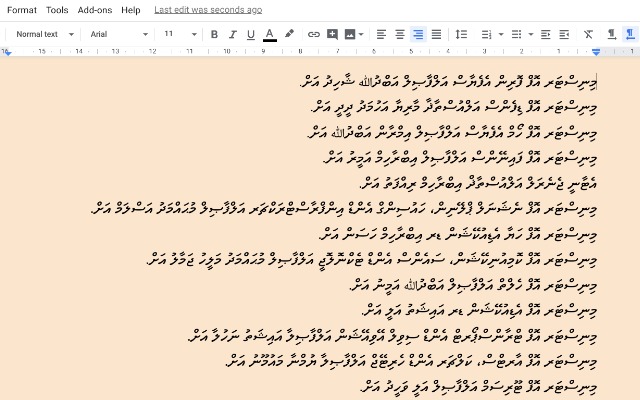Click the blue right indent marker on ruler

596,52
